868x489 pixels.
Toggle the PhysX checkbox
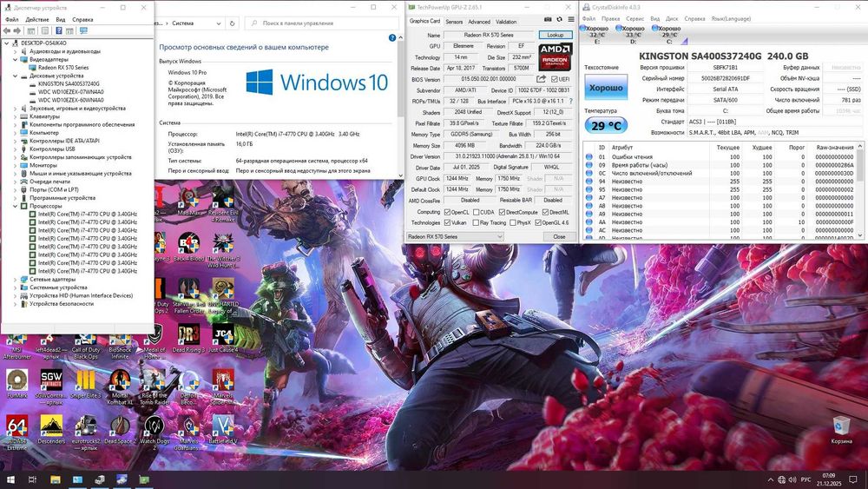(513, 222)
